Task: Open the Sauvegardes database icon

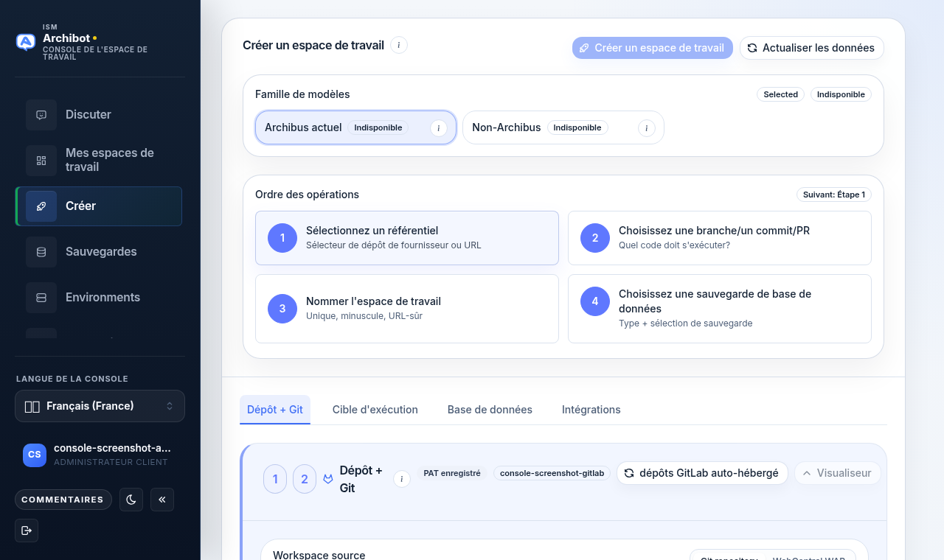Action: 41,252
